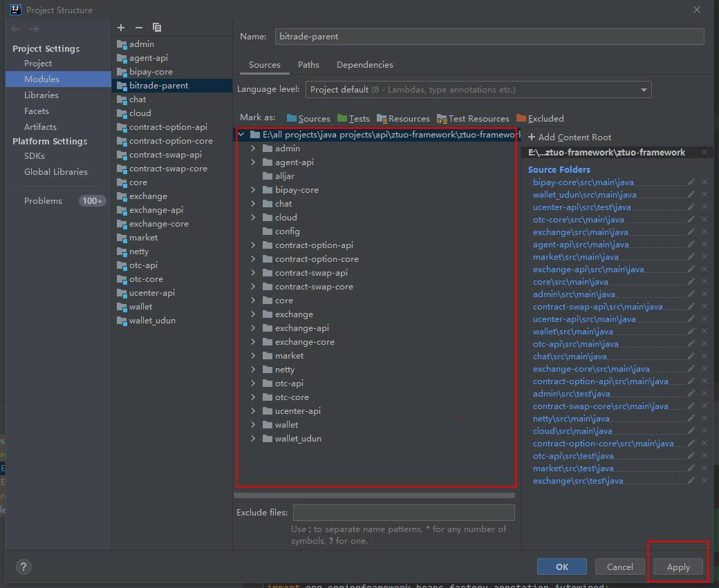Viewport: 719px width, 588px height.
Task: Remove cloud\src\main\java source folder
Action: [704, 430]
